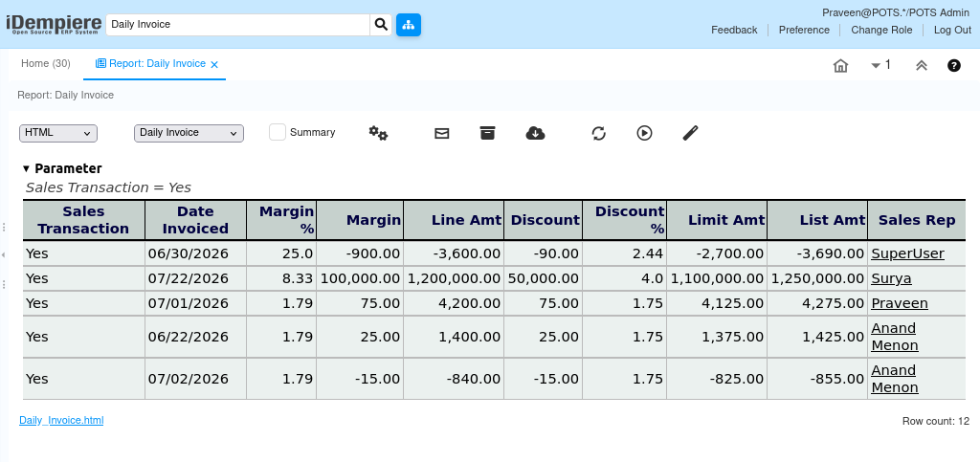Open the window list dropdown showing 1
Image resolution: width=980 pixels, height=462 pixels.
tap(880, 65)
